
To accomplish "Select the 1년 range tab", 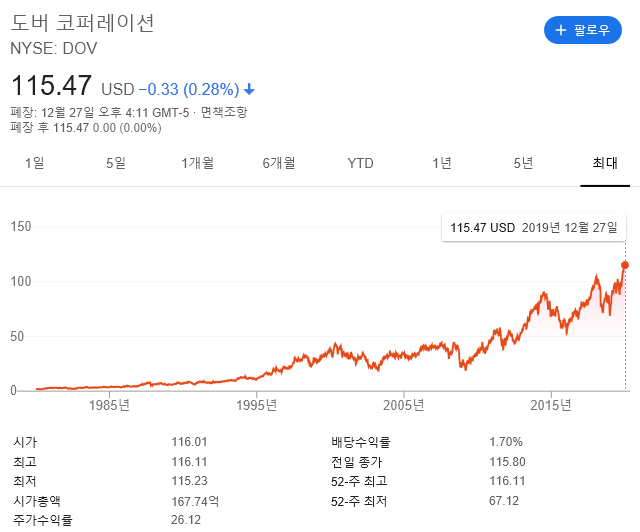I will click(442, 163).
